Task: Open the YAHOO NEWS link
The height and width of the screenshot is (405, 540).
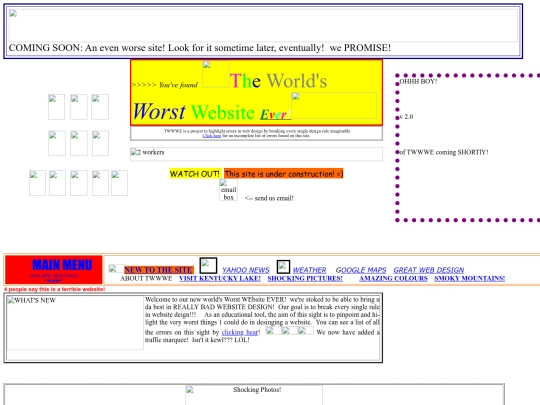Action: click(x=246, y=270)
